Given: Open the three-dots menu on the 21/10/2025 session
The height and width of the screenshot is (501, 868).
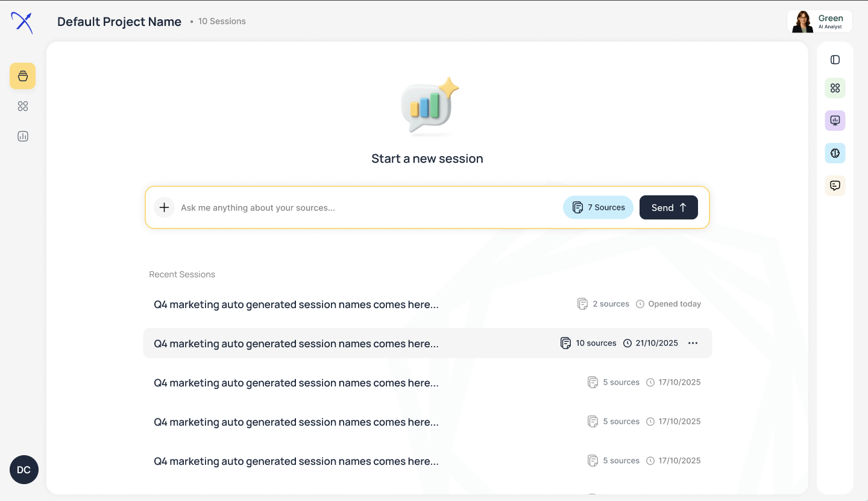Looking at the screenshot, I should coord(693,343).
